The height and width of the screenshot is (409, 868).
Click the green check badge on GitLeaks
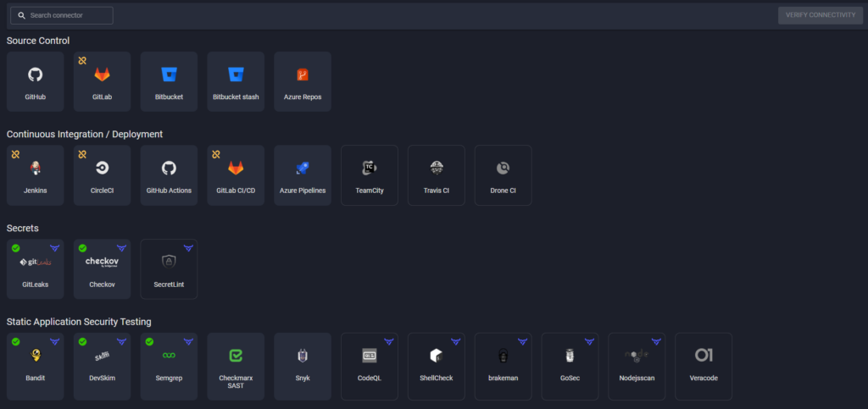click(15, 248)
